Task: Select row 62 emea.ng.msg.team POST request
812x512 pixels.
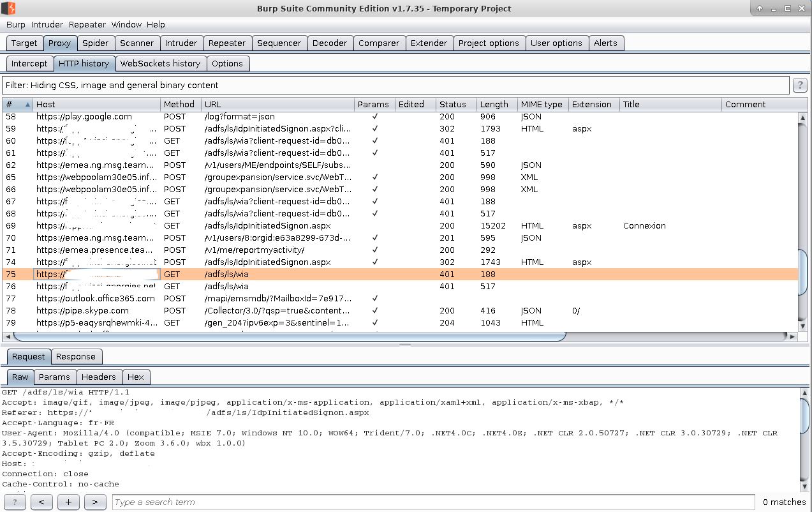Action: (x=400, y=165)
